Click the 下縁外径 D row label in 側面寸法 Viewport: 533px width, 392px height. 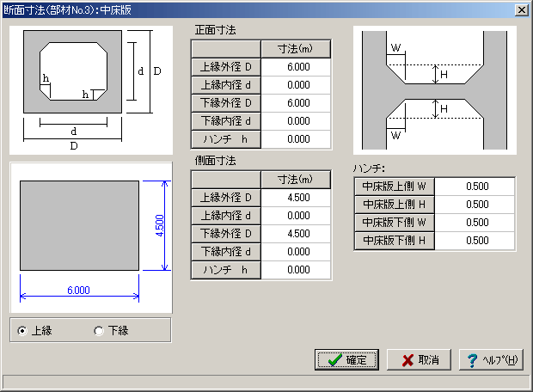pos(226,234)
